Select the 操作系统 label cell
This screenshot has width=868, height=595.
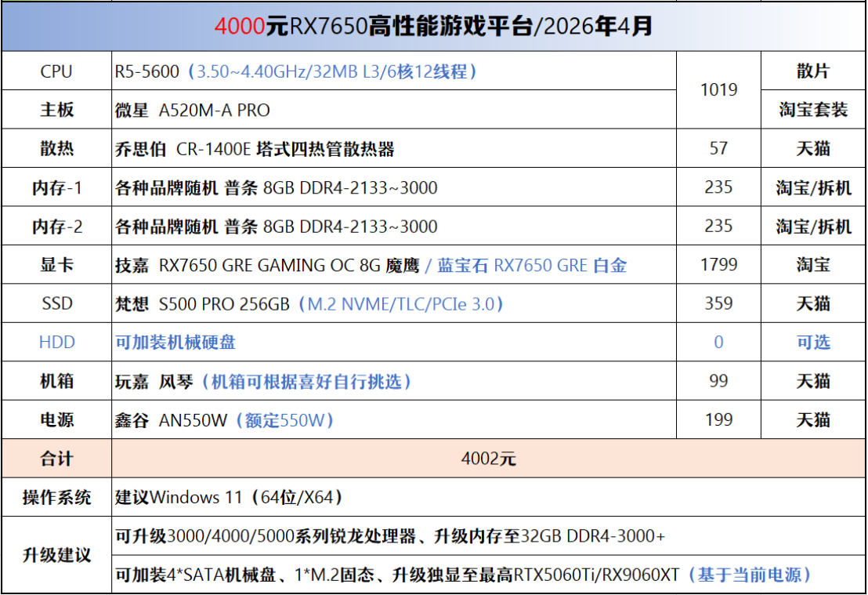tap(56, 498)
